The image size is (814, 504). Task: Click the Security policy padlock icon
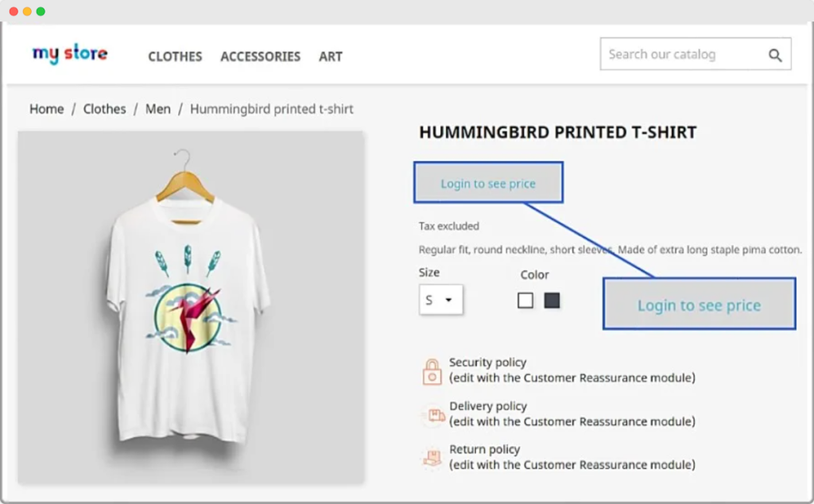[432, 371]
